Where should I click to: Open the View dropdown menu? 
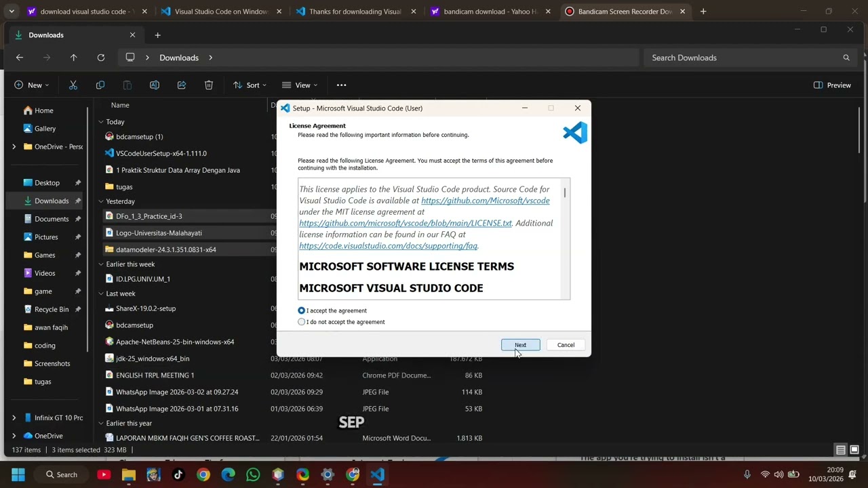[x=300, y=85]
